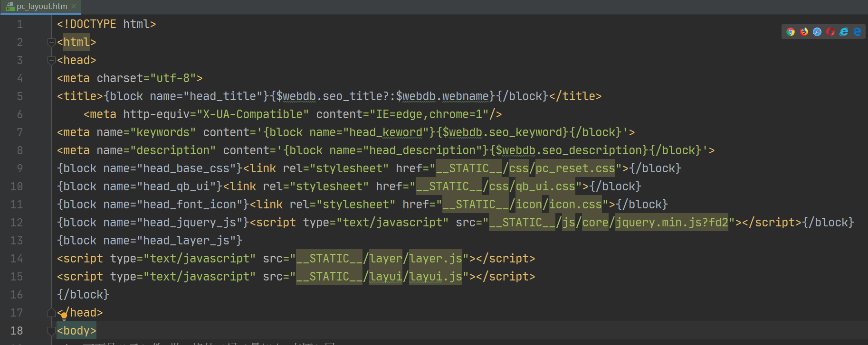Viewport: 868px width, 345px height.
Task: Click the $webdb.seo_keyword variable
Action: tap(502, 132)
